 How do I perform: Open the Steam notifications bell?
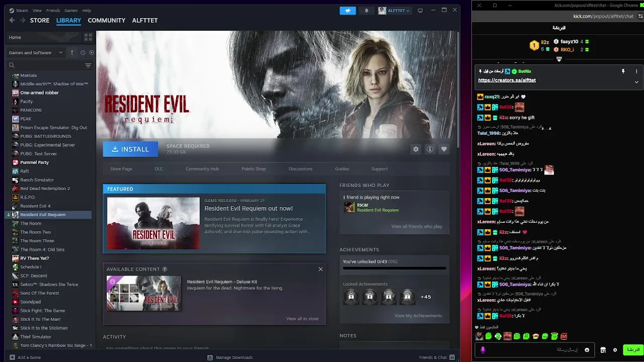pos(366,11)
